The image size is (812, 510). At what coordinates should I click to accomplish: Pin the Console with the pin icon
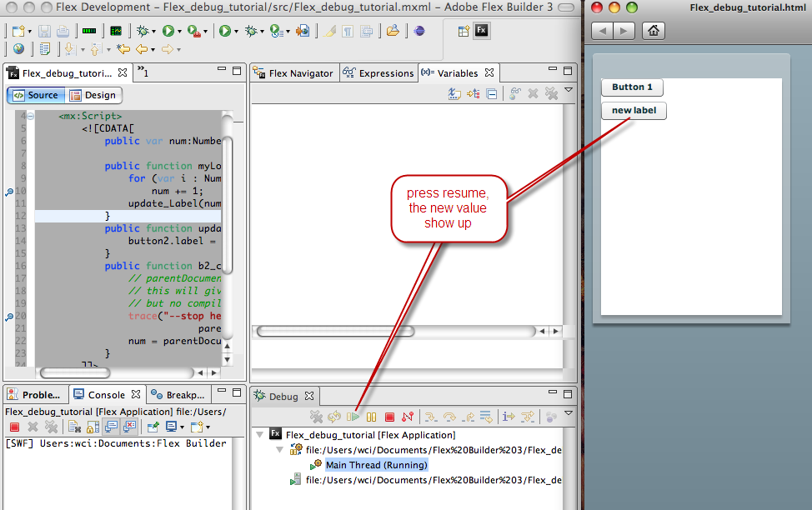tap(152, 427)
